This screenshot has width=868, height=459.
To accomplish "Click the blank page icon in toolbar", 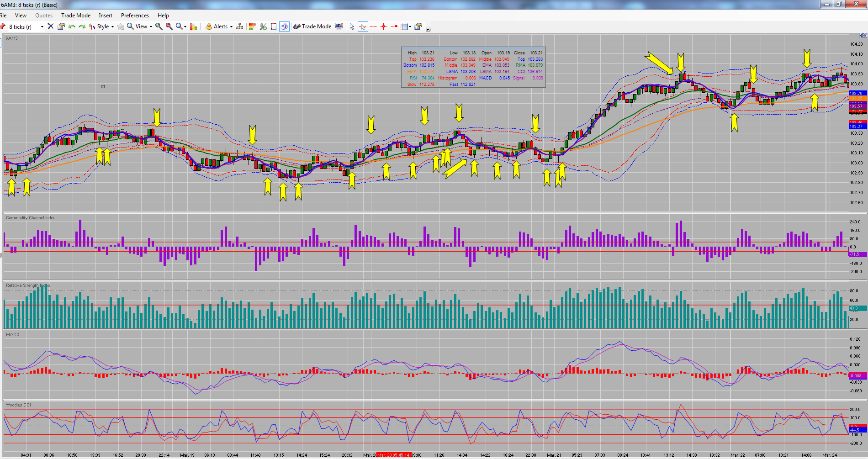I will (x=274, y=26).
